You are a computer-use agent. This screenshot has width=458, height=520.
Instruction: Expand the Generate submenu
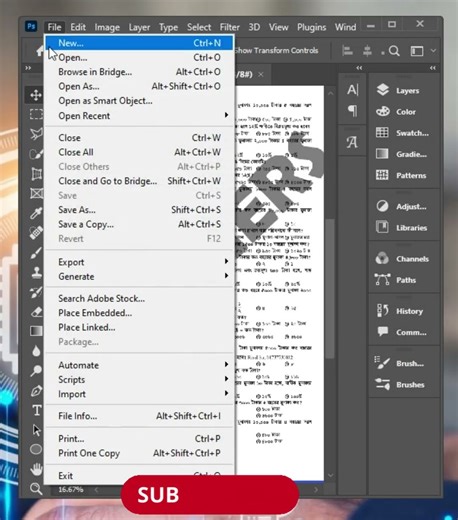coord(139,276)
